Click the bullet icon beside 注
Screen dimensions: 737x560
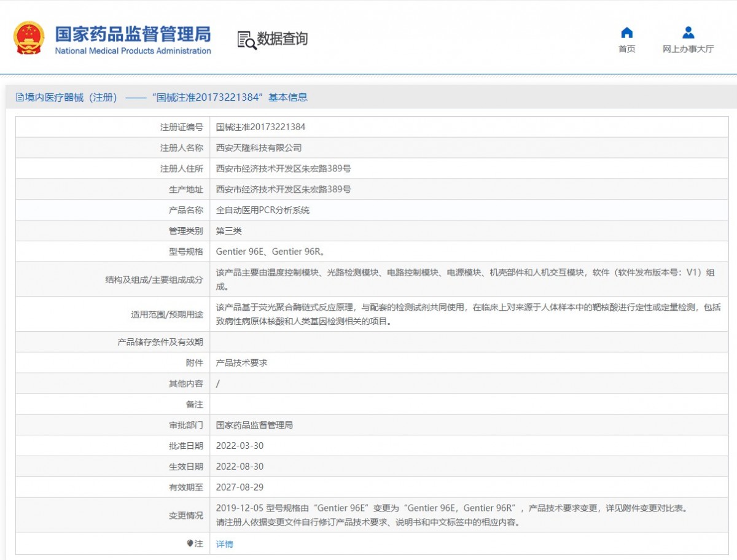click(x=190, y=543)
